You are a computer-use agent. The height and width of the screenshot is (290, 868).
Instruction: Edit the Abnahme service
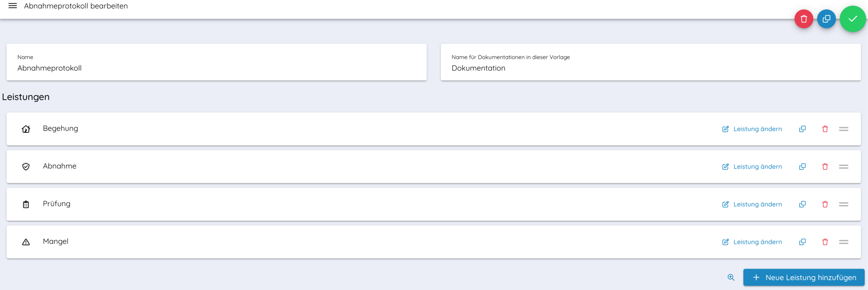tap(752, 167)
